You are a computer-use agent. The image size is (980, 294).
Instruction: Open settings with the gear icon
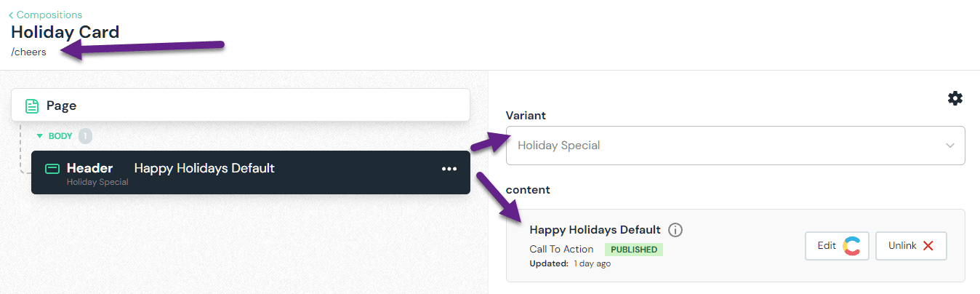(955, 98)
